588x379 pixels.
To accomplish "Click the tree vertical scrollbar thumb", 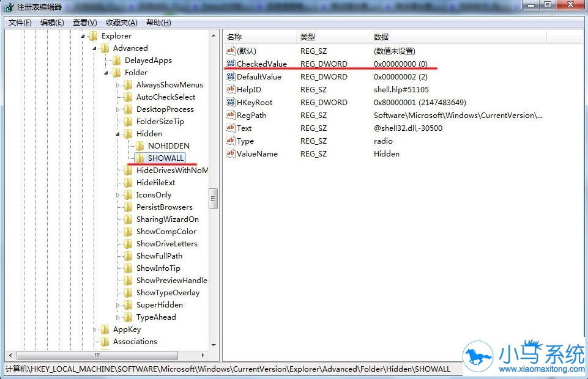I will click(x=214, y=199).
